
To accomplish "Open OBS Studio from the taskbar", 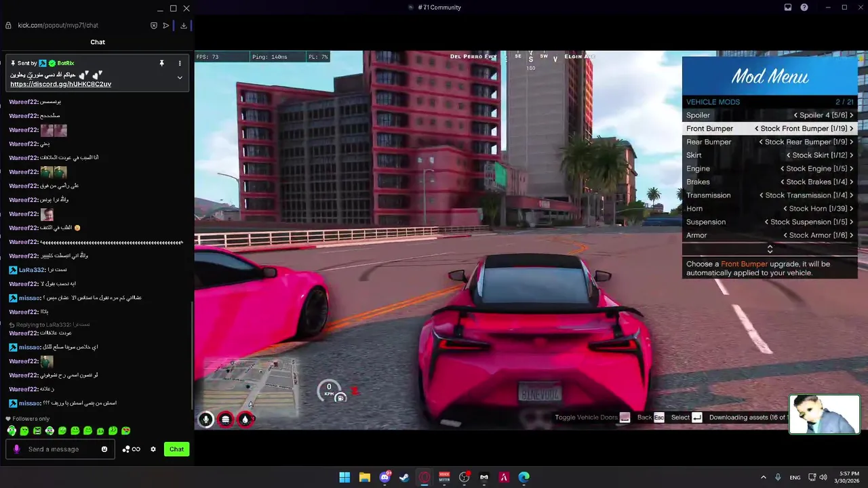I will point(464,477).
